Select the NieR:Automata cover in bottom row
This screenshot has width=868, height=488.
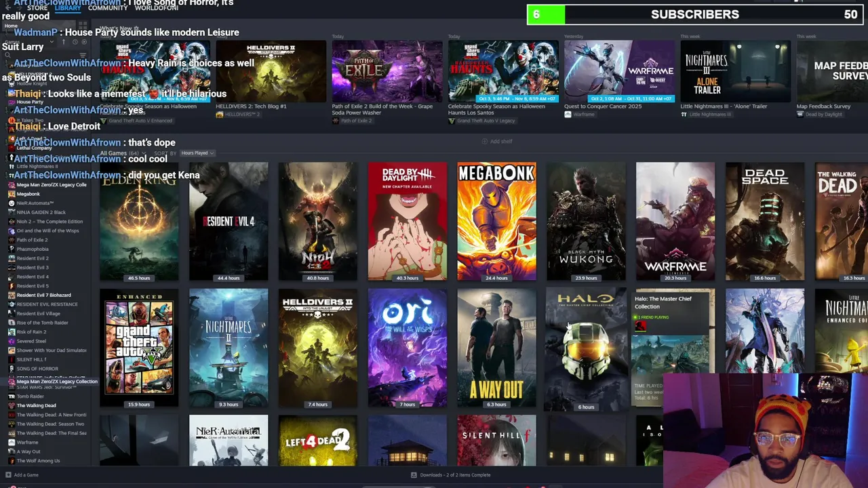229,441
